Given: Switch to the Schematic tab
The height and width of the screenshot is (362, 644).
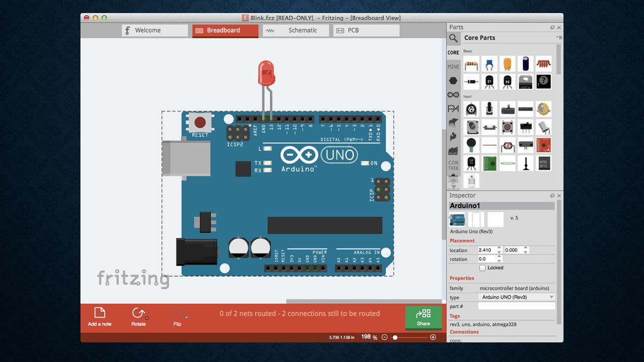Looking at the screenshot, I should tap(296, 30).
